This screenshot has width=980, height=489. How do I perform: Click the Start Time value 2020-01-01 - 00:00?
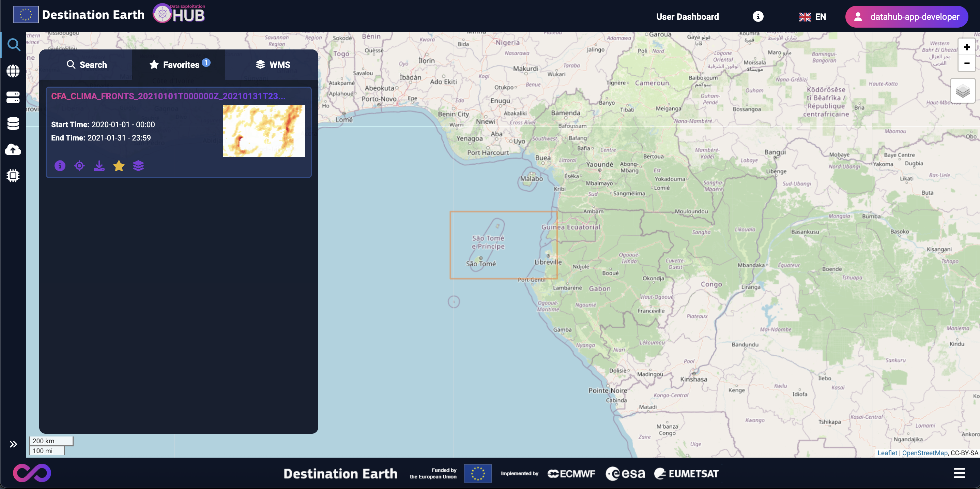click(x=123, y=124)
